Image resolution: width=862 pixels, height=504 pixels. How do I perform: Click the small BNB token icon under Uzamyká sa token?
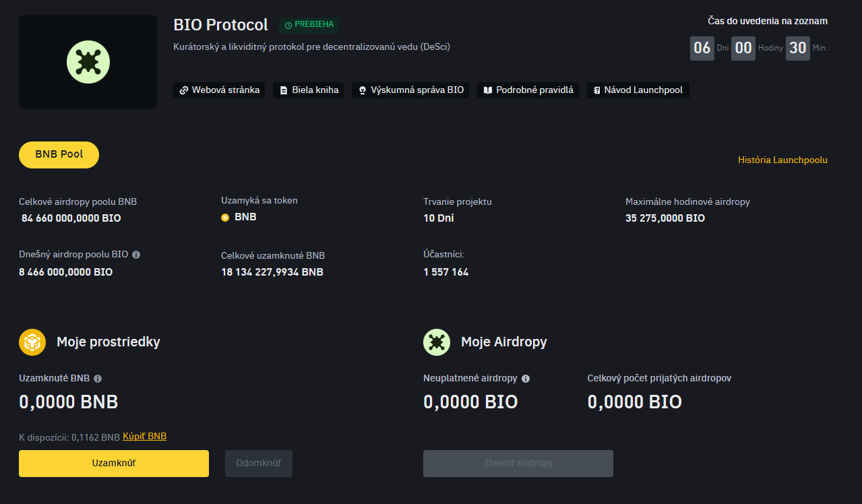pos(225,218)
